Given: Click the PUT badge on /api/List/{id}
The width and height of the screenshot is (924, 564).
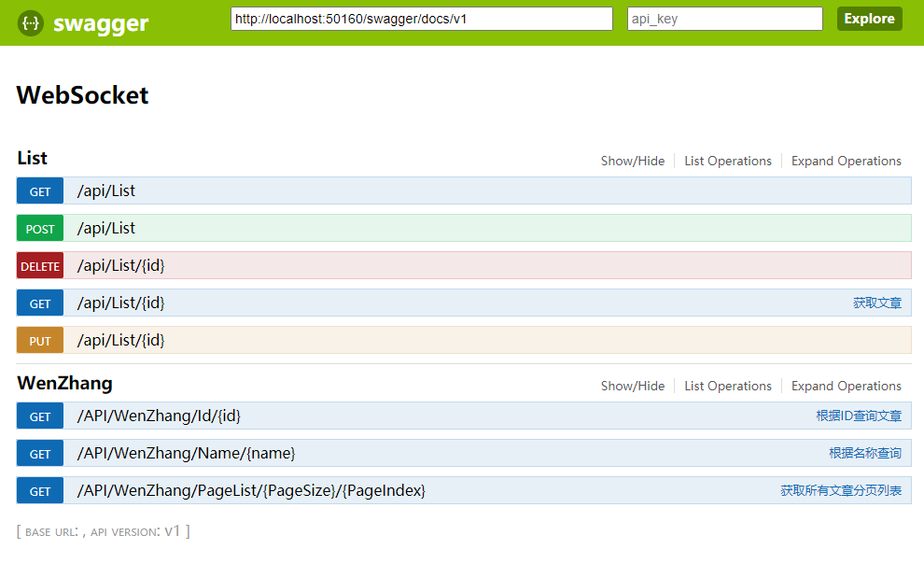Looking at the screenshot, I should pyautogui.click(x=39, y=340).
